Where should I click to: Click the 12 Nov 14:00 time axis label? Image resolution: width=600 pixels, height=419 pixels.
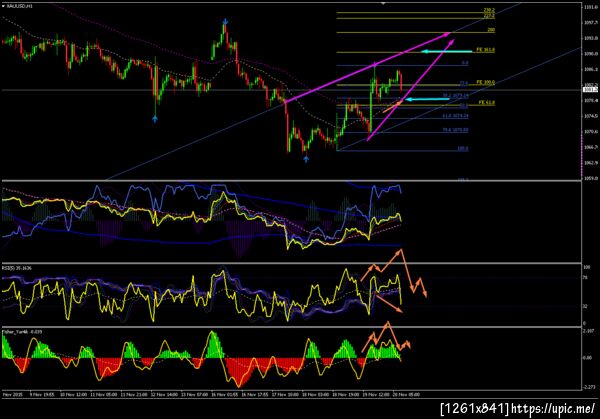click(164, 394)
